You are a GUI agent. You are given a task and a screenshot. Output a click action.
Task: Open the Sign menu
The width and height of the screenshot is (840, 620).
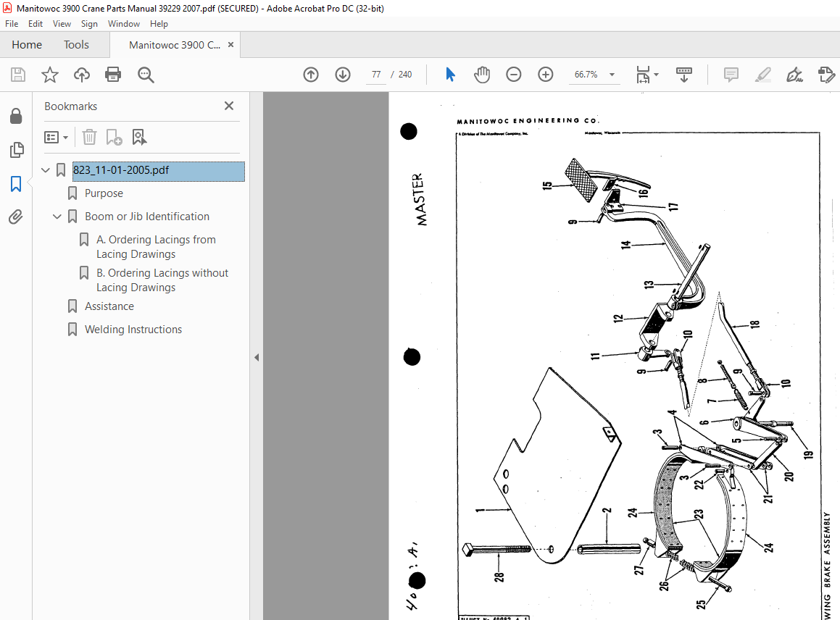[x=89, y=24]
